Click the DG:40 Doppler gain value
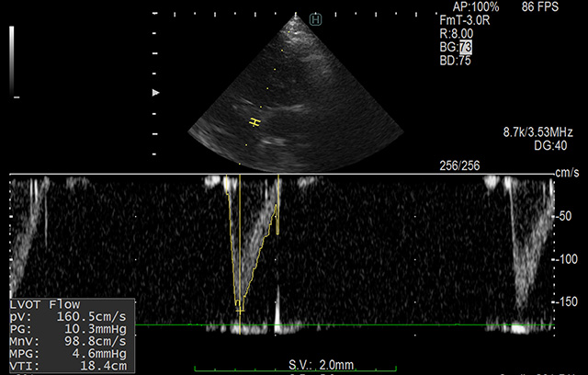This screenshot has height=375, width=588. pyautogui.click(x=549, y=146)
